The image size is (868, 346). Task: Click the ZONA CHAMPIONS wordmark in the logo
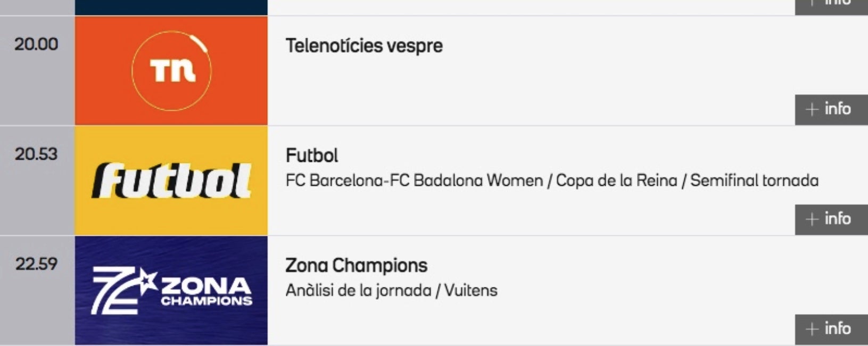(x=206, y=291)
